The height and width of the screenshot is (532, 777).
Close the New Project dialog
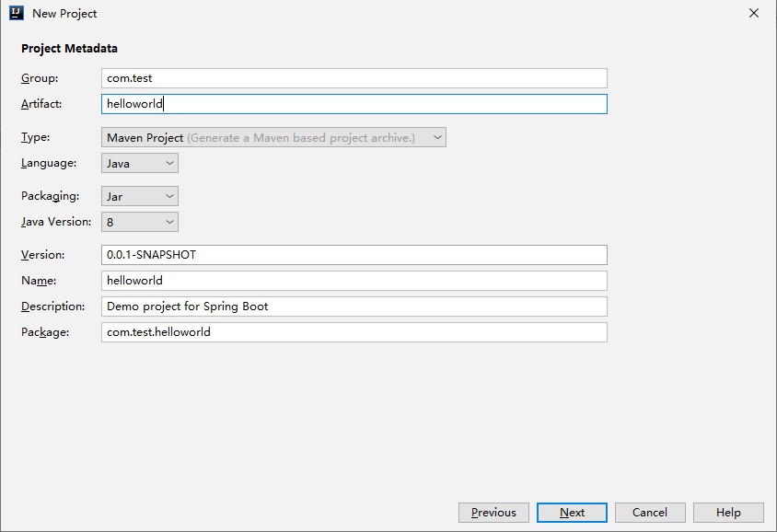pos(754,14)
